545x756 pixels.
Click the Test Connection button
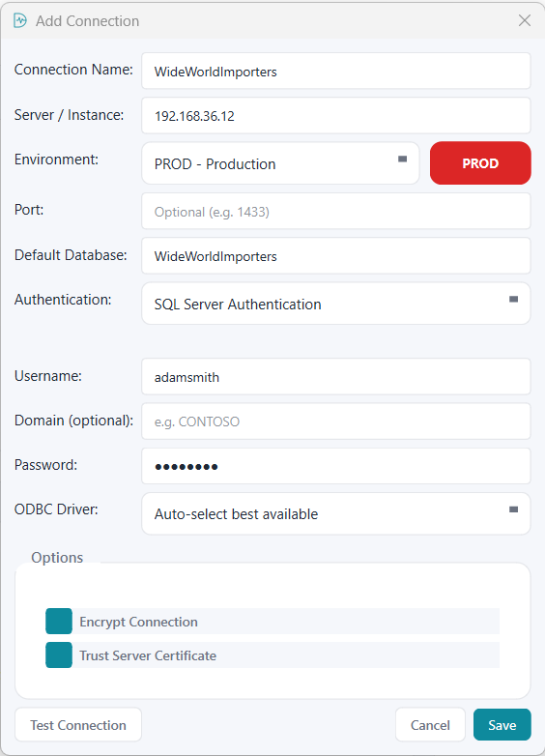(x=78, y=725)
